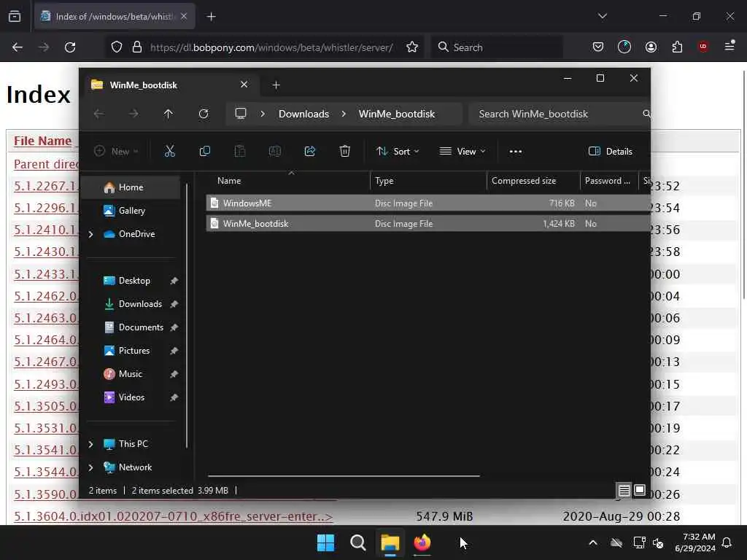Viewport: 747px width, 560px height.
Task: Open pinned Documents folder
Action: tap(141, 327)
